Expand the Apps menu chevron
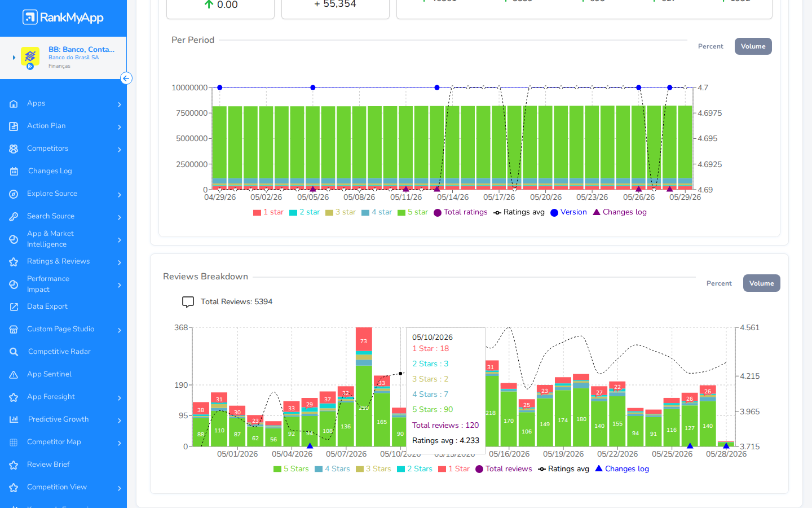This screenshot has width=812, height=508. click(120, 104)
